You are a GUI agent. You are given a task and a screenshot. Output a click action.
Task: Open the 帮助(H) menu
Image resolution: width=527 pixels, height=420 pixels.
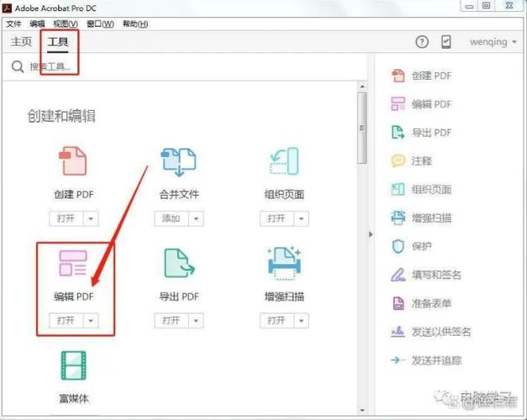tap(135, 24)
